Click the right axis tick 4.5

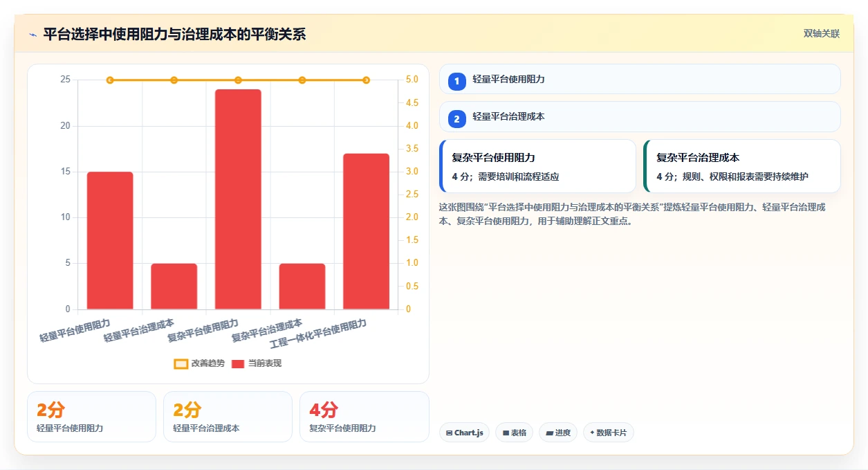click(412, 103)
